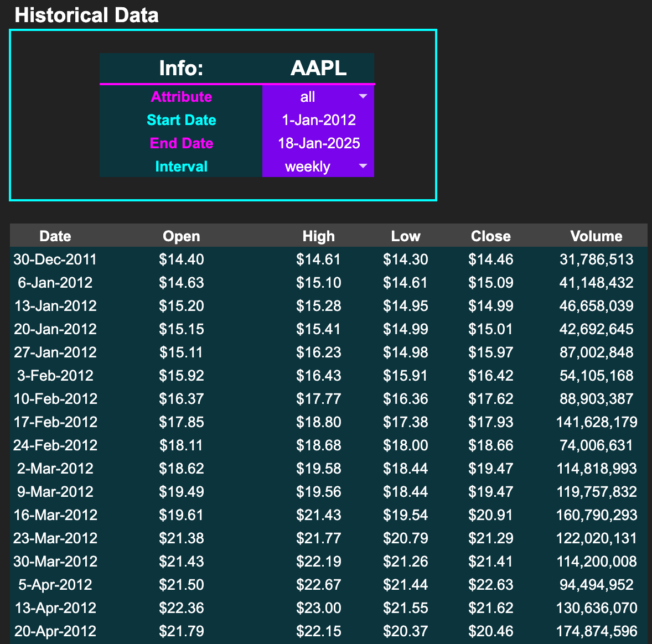Select the volume value 31,786,513

(x=596, y=259)
